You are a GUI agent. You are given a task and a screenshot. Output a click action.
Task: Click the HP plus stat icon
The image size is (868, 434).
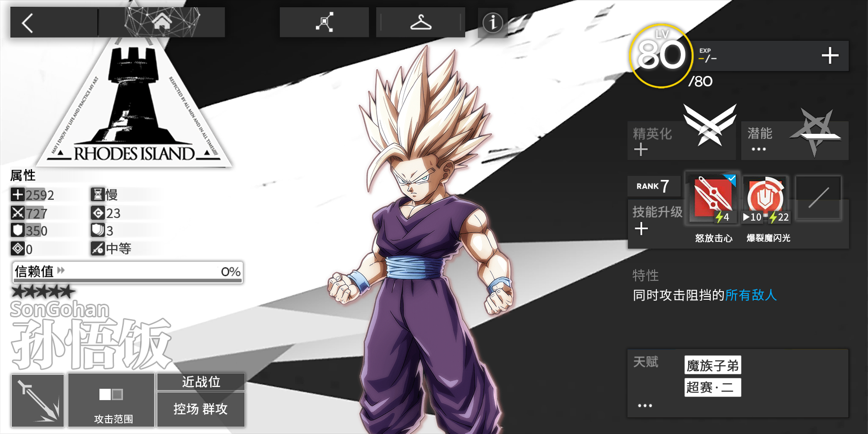(18, 194)
